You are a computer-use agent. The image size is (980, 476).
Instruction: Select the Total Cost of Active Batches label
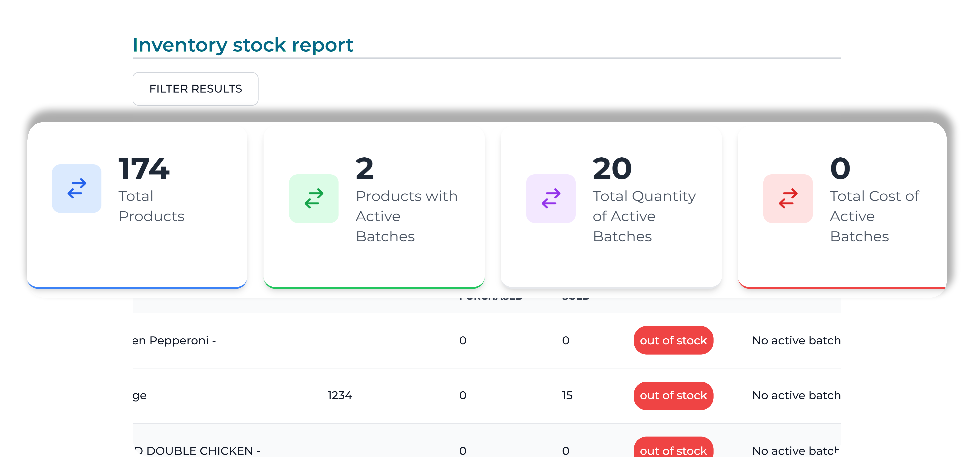[874, 216]
